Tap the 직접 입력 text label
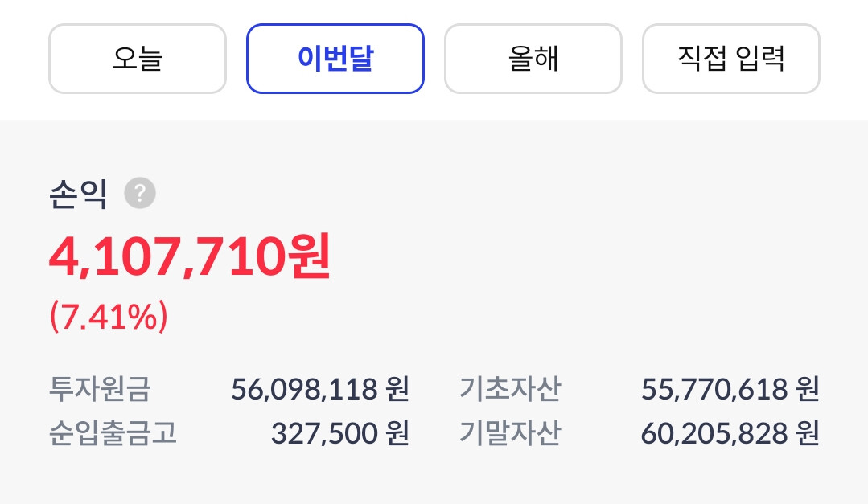The width and height of the screenshot is (868, 504). (730, 58)
